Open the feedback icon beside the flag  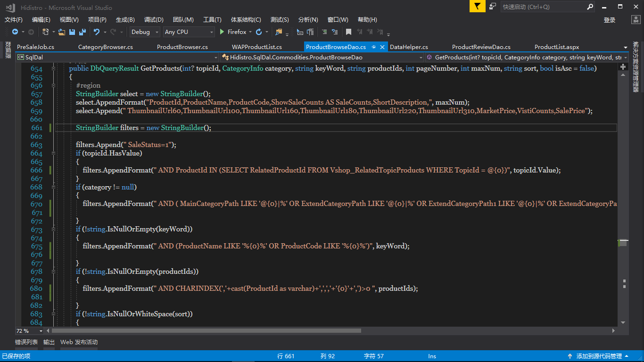493,7
